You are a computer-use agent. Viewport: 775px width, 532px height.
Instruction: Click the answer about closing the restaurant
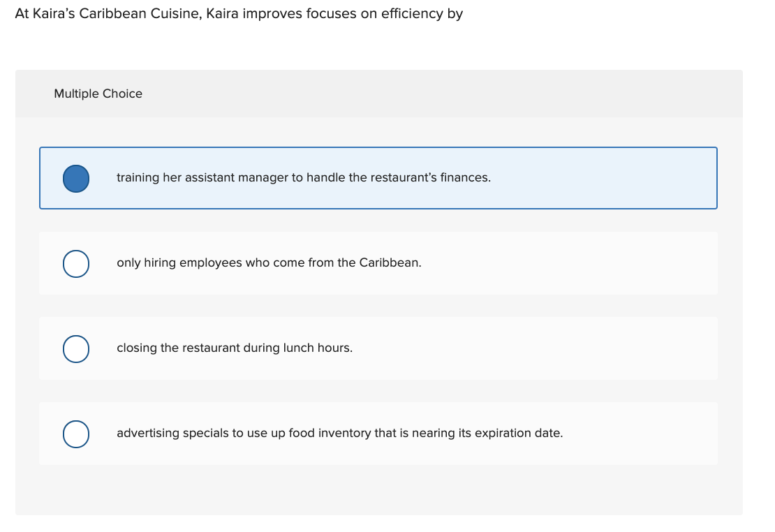click(x=235, y=348)
